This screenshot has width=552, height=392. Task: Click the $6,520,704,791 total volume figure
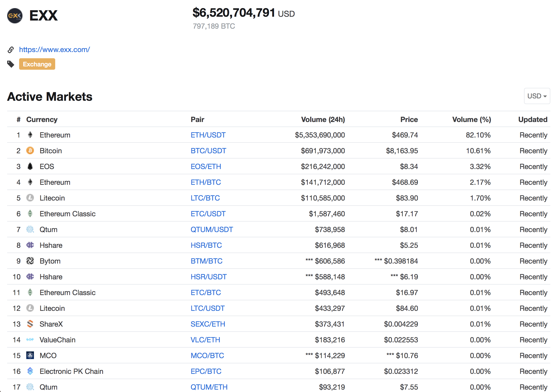pyautogui.click(x=234, y=13)
